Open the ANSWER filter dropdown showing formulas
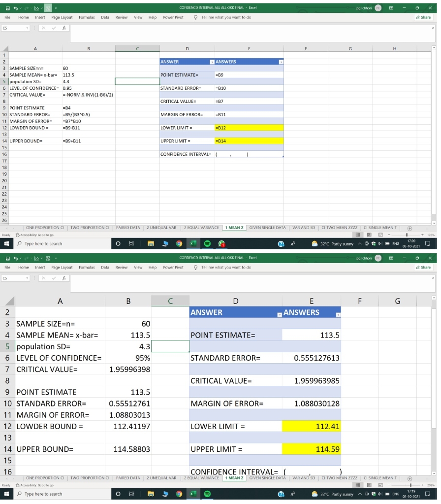441x504 pixels. point(212,62)
